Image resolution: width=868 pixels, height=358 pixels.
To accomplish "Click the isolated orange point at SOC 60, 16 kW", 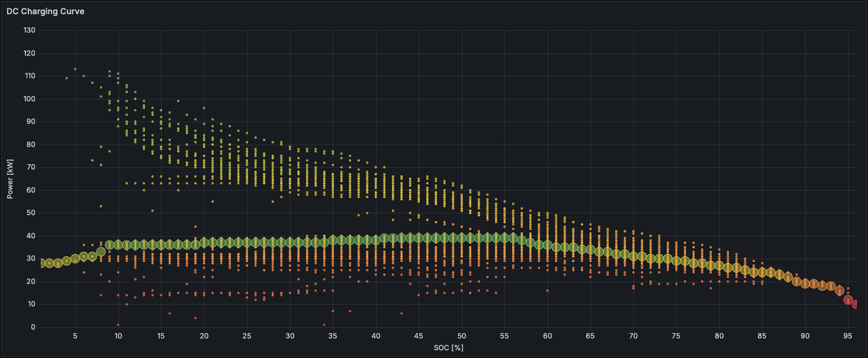I will pyautogui.click(x=547, y=290).
